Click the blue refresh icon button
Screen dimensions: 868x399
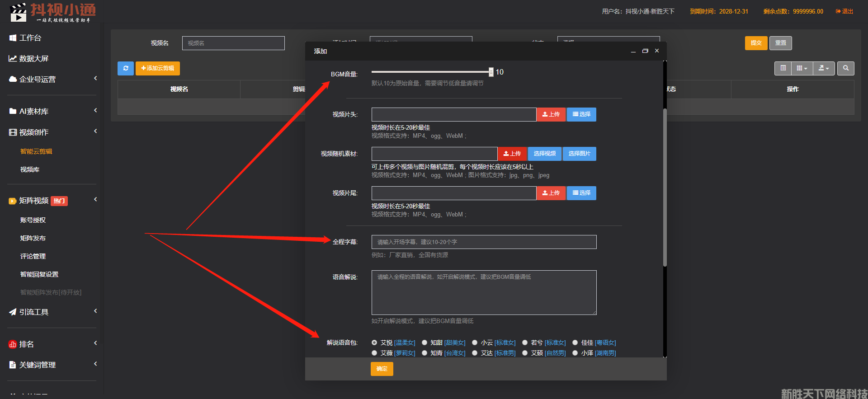click(x=126, y=68)
